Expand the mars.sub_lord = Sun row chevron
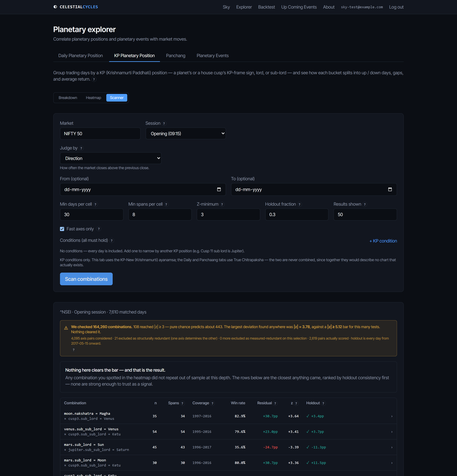 (x=392, y=447)
